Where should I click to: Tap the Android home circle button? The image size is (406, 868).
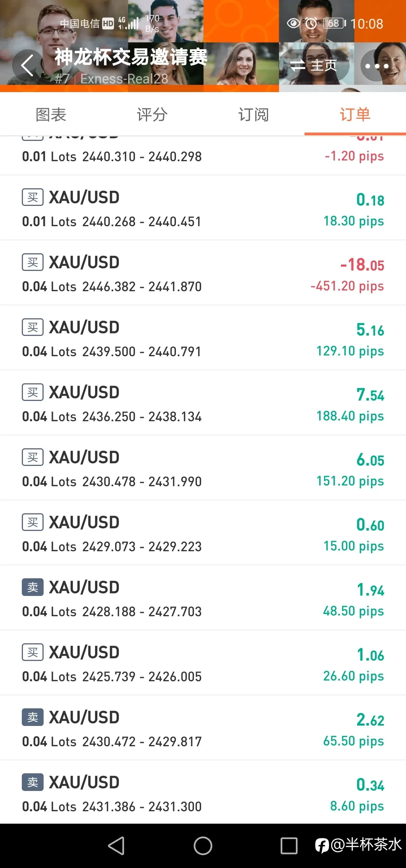(x=203, y=846)
